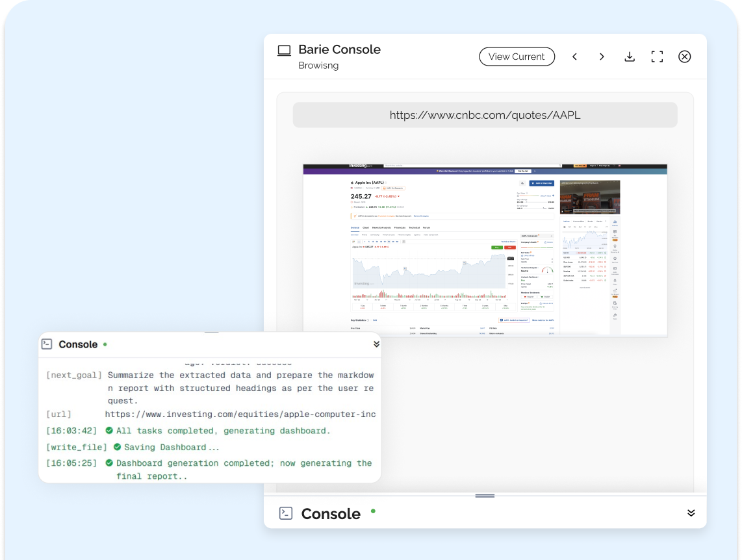Click the terminal icon in floating Console header
Viewport: 742px width, 560px height.
point(47,344)
